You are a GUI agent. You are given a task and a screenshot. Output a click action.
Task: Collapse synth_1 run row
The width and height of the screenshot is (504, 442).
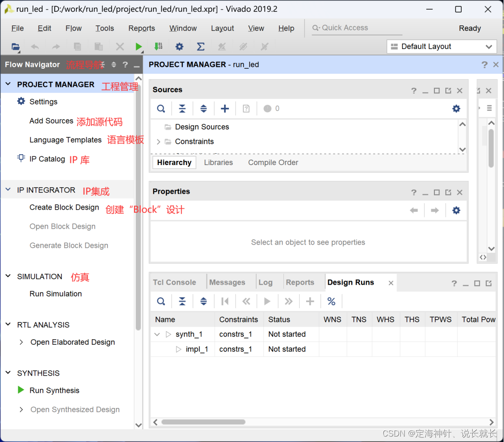point(157,334)
